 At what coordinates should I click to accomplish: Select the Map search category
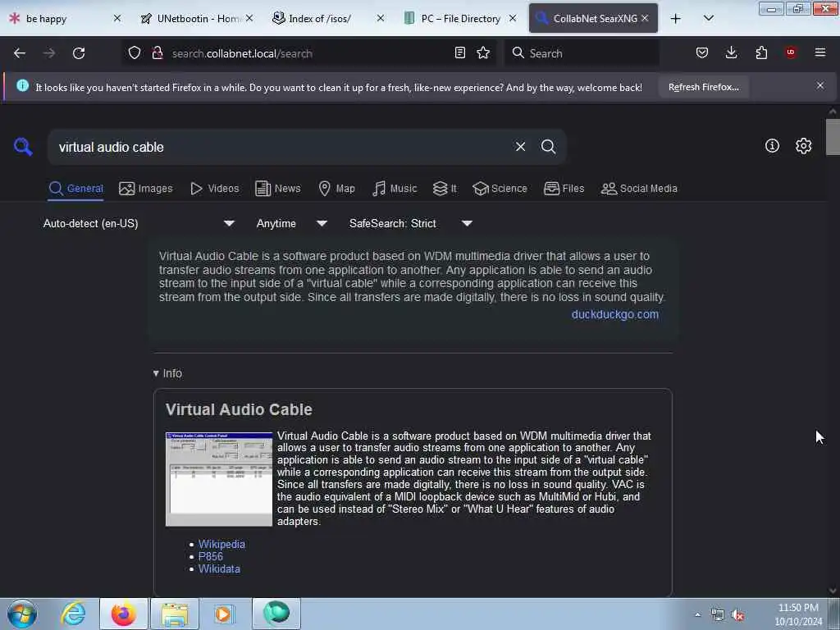tap(336, 189)
